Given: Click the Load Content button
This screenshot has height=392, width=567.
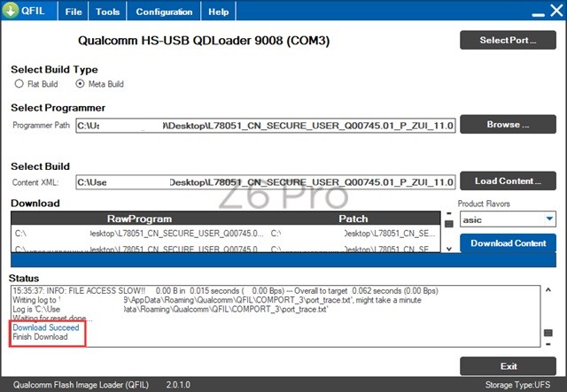Looking at the screenshot, I should coord(508,181).
